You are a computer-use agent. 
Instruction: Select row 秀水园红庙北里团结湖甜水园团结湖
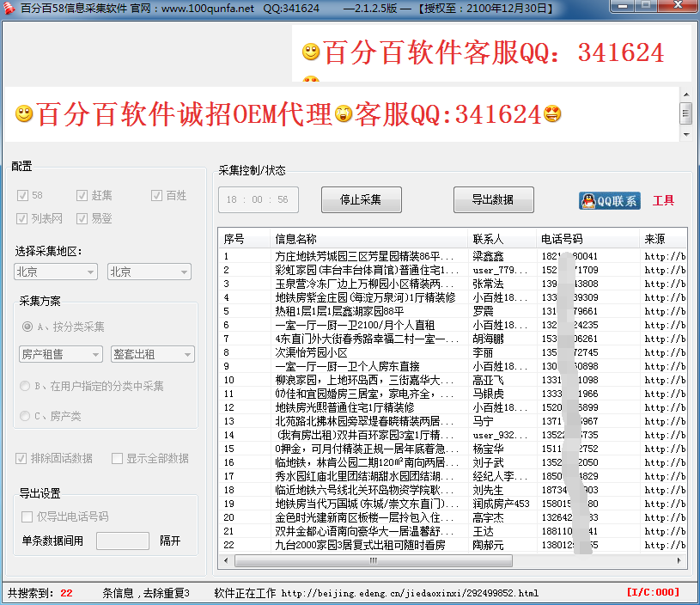[453, 476]
